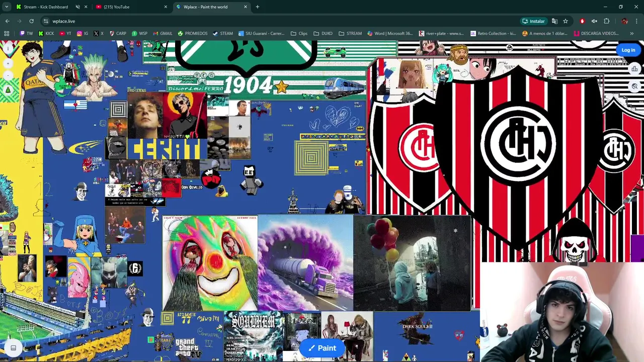Reload the wplace.live page
This screenshot has width=644, height=362.
coord(31,21)
